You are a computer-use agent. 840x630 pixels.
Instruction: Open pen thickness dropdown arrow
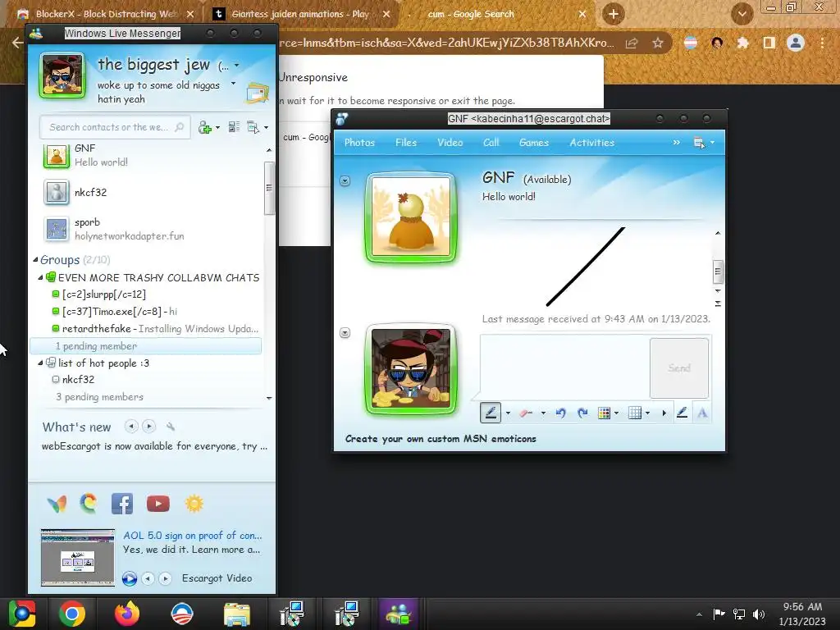point(508,413)
